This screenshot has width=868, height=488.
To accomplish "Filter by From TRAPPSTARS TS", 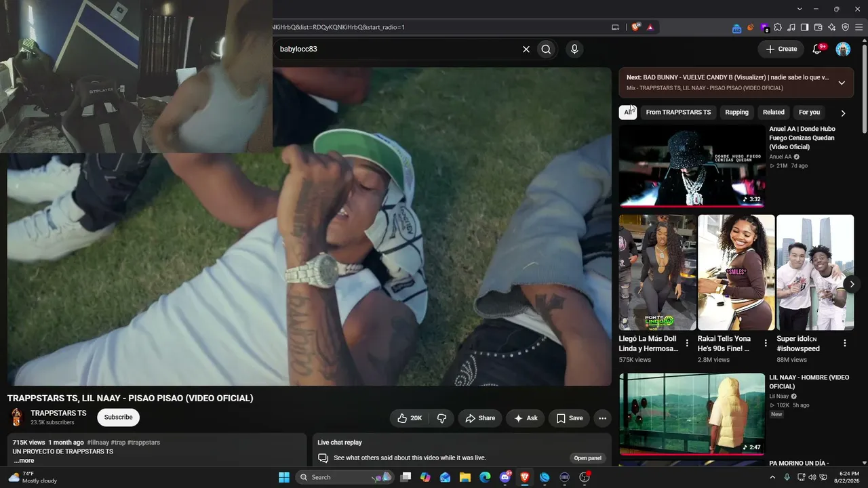I will (678, 113).
